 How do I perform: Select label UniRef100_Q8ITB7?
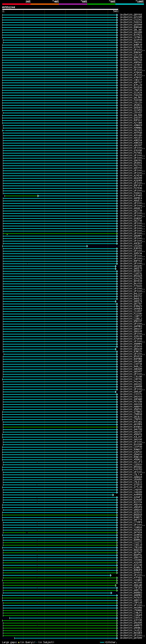pos(131,304)
